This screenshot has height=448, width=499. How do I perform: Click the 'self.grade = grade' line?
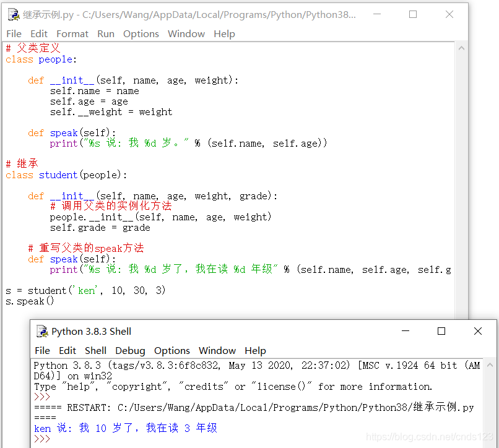[100, 228]
